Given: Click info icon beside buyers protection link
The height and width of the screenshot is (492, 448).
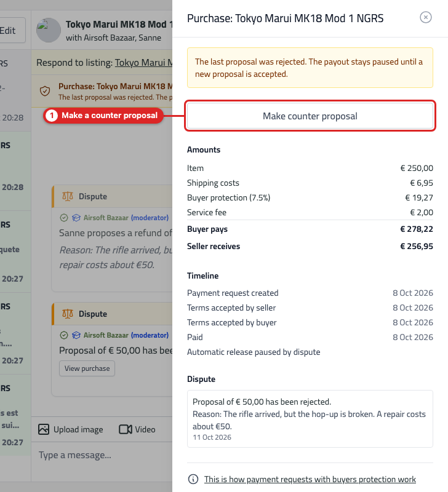Looking at the screenshot, I should 193,479.
